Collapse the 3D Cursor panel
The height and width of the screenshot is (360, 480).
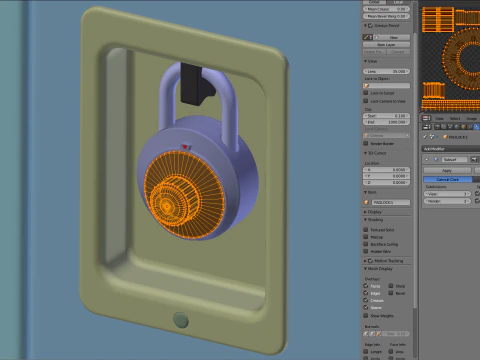coord(365,153)
